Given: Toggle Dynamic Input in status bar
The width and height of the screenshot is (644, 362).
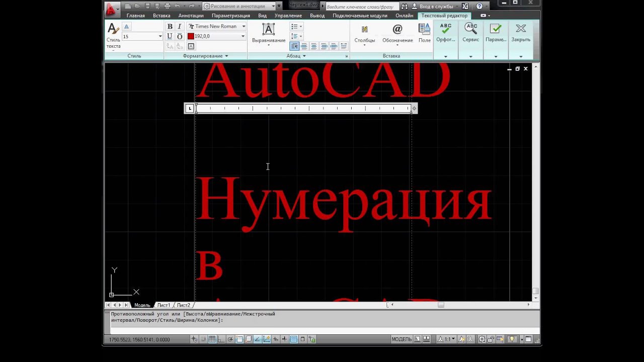Looking at the screenshot, I should pyautogui.click(x=275, y=339).
